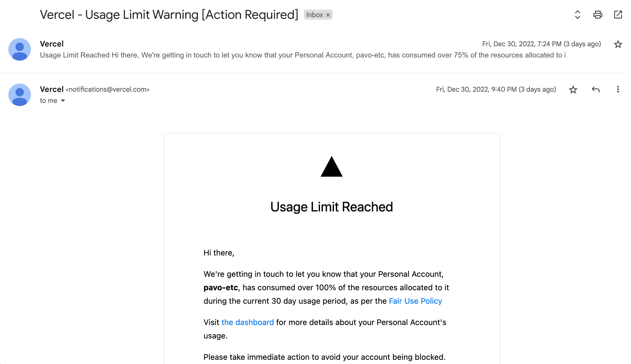
Task: Click the Vercel triangle logo
Action: [331, 167]
